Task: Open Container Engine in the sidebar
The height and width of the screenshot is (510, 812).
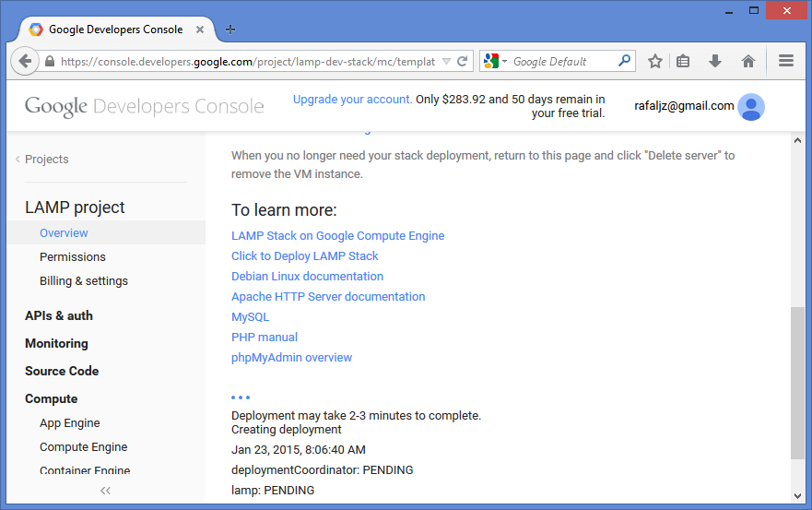Action: [85, 470]
